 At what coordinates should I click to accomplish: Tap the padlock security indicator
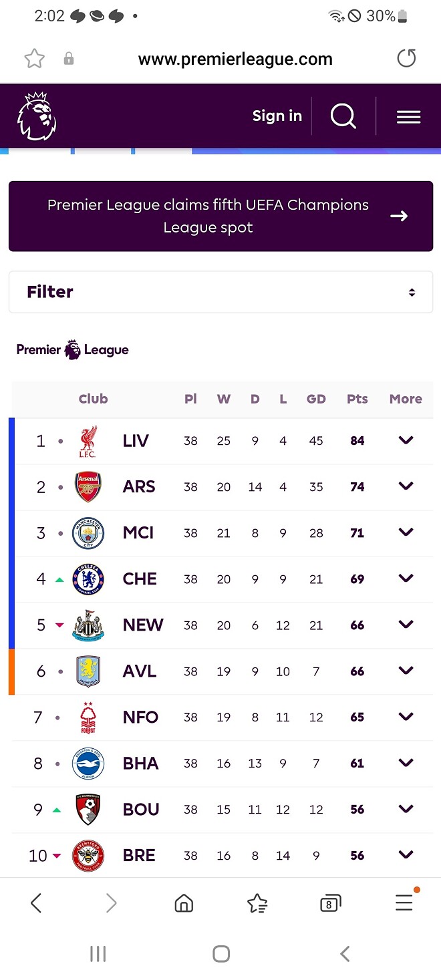[68, 58]
